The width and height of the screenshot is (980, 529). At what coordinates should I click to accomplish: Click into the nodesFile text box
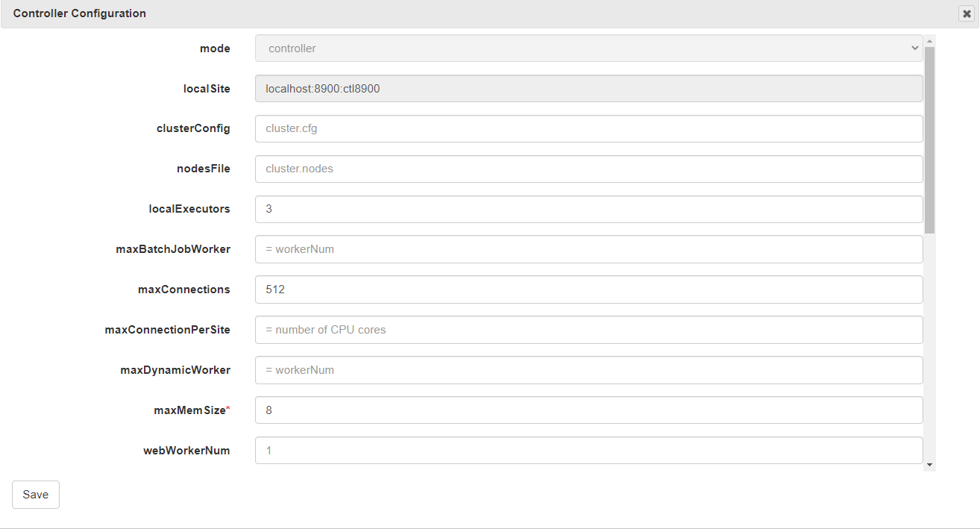(x=588, y=169)
